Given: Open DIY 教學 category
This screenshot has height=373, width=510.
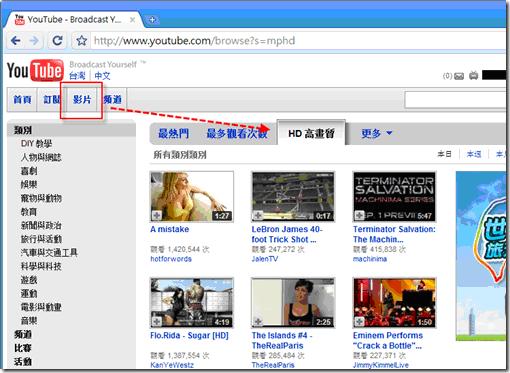Looking at the screenshot, I should coord(37,144).
